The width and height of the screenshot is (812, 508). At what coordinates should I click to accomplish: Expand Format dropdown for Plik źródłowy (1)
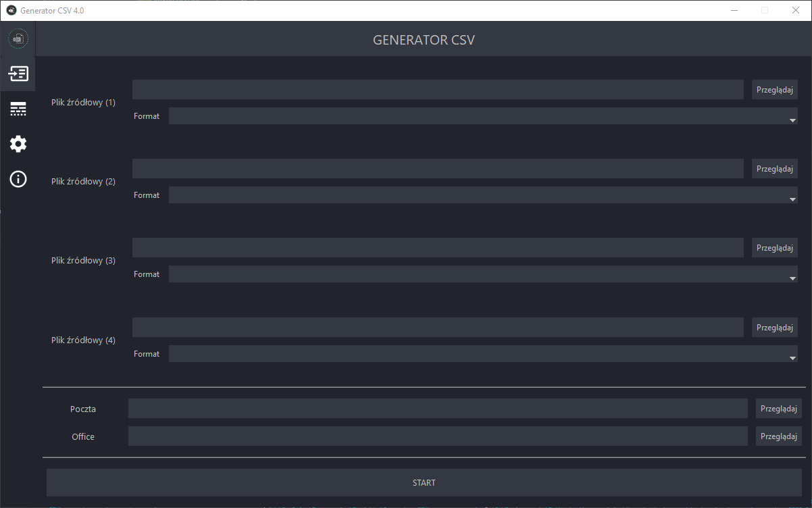[x=483, y=116]
